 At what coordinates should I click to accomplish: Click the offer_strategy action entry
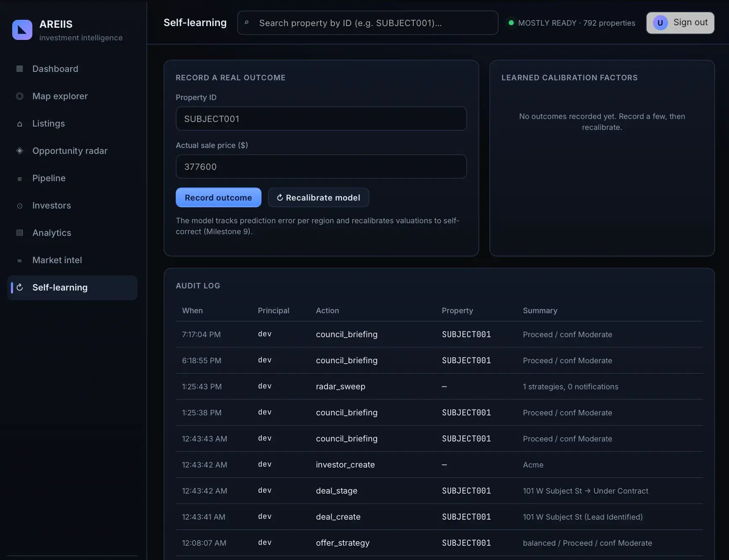point(343,543)
